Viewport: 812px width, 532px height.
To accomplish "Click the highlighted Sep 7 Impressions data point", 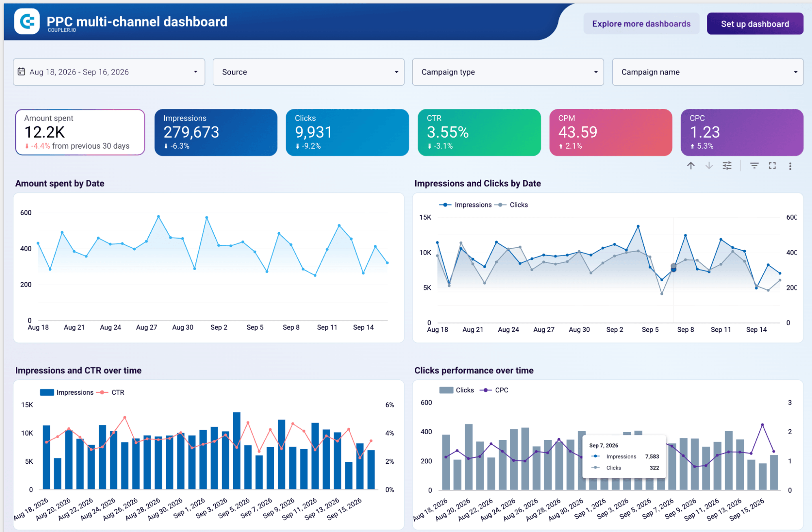I will click(673, 270).
